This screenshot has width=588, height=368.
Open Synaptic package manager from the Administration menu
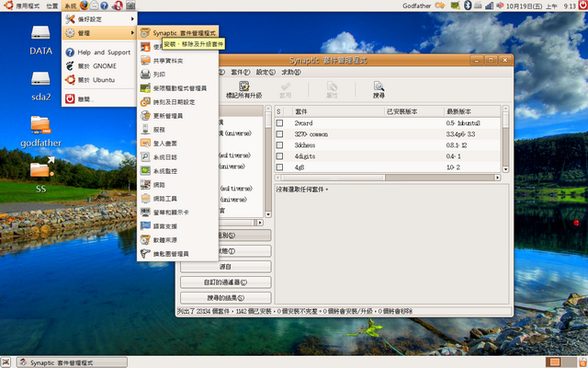point(177,33)
